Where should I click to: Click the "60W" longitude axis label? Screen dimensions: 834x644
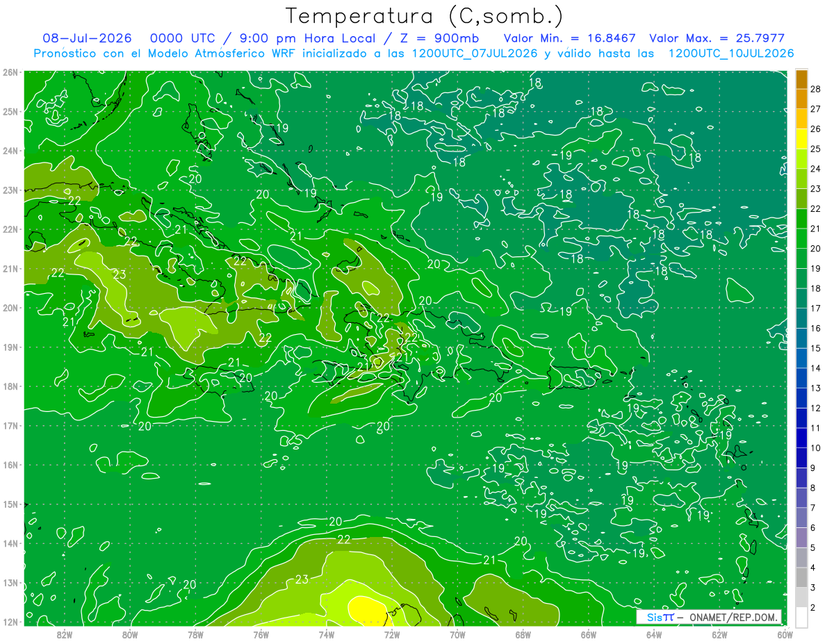[x=785, y=634]
